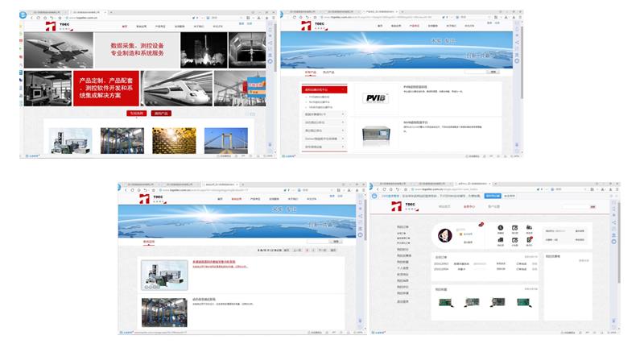This screenshot has width=644, height=348.
Task: Open the test equipment thumbnail on homepage
Action: (x=70, y=140)
